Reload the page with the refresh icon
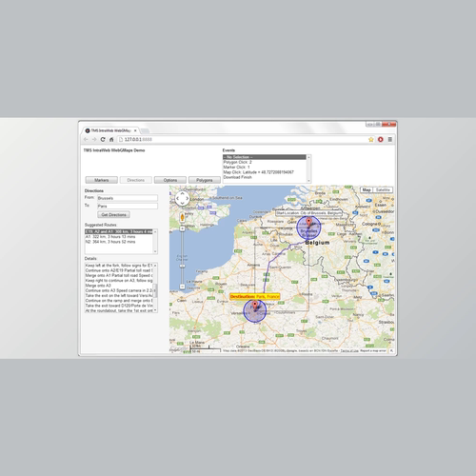This screenshot has width=476, height=476. [x=103, y=139]
